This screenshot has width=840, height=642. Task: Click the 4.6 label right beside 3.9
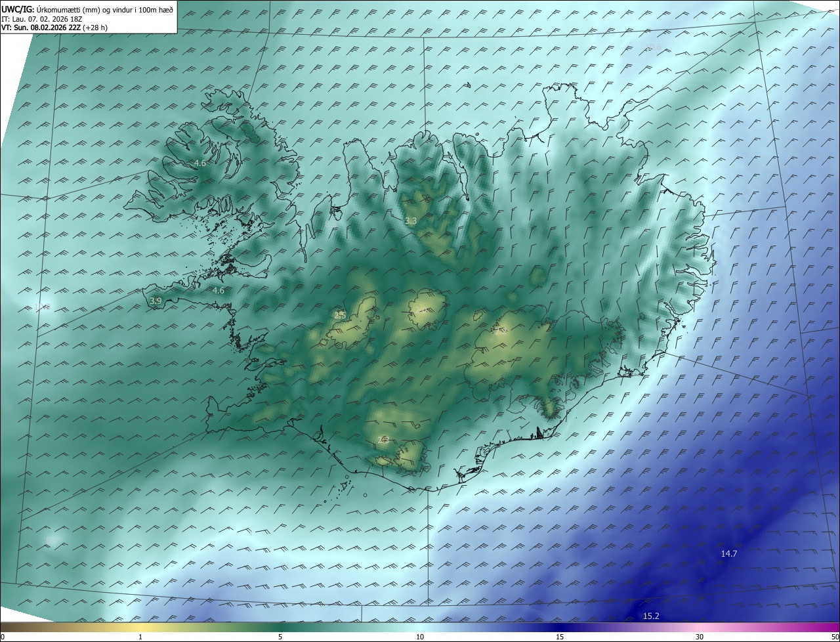pyautogui.click(x=218, y=290)
